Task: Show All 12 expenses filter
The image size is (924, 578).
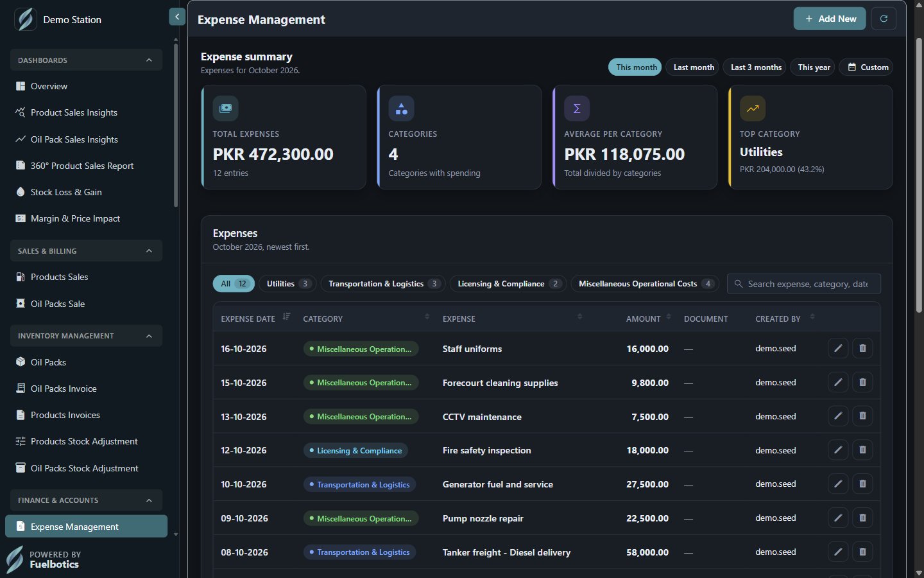Action: (234, 283)
